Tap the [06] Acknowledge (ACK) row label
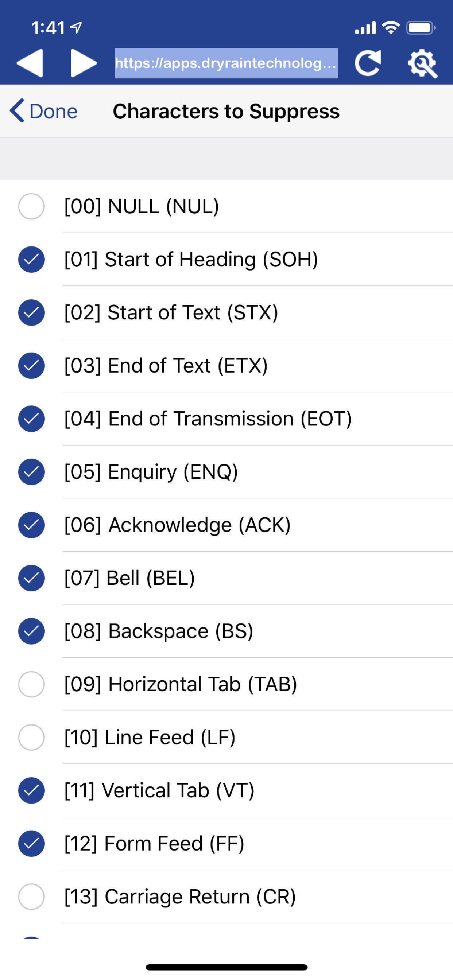Viewport: 453px width, 980px height. [x=177, y=525]
